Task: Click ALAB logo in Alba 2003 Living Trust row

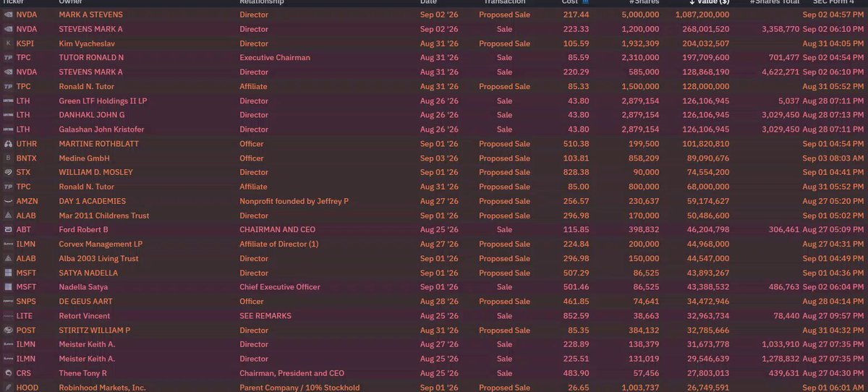Action: (8, 259)
